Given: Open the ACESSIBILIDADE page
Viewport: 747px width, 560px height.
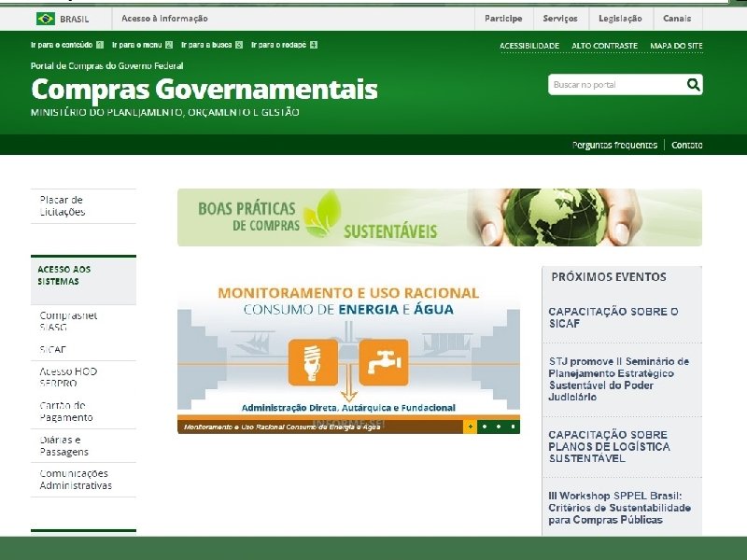Looking at the screenshot, I should (529, 46).
